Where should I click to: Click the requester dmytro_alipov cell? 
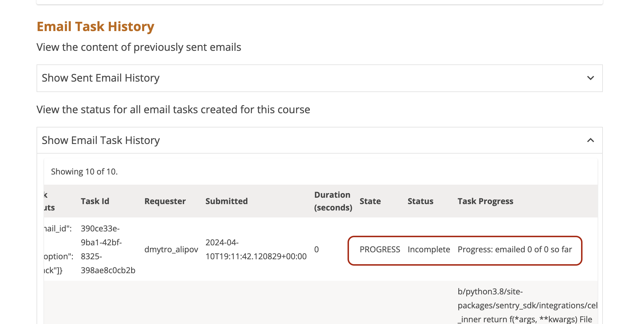pos(171,249)
